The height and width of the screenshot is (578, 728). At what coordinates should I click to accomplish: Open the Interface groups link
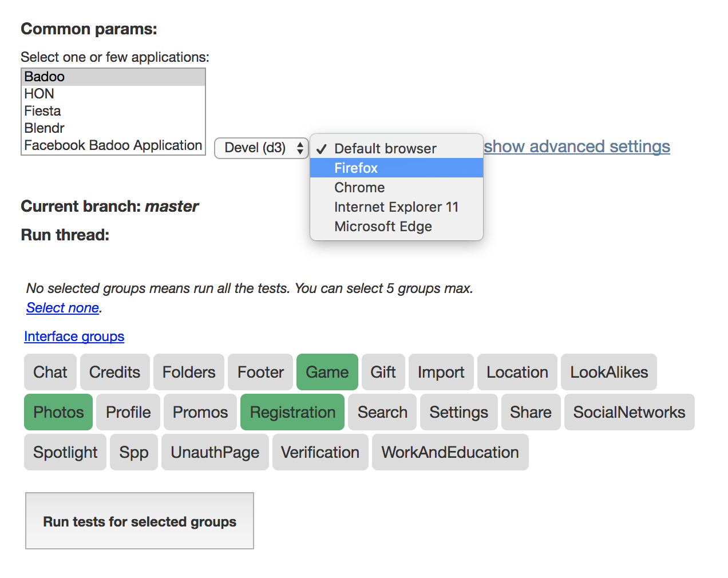click(x=74, y=336)
